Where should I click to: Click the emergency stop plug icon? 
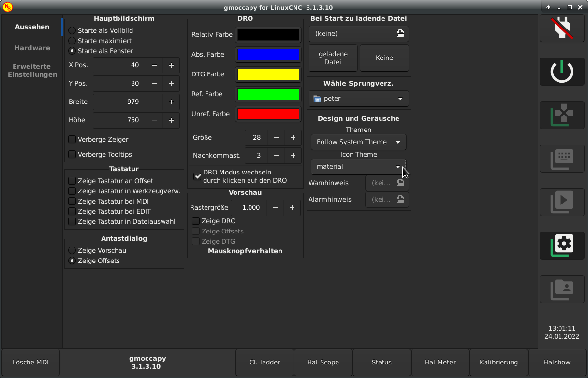pos(562,28)
